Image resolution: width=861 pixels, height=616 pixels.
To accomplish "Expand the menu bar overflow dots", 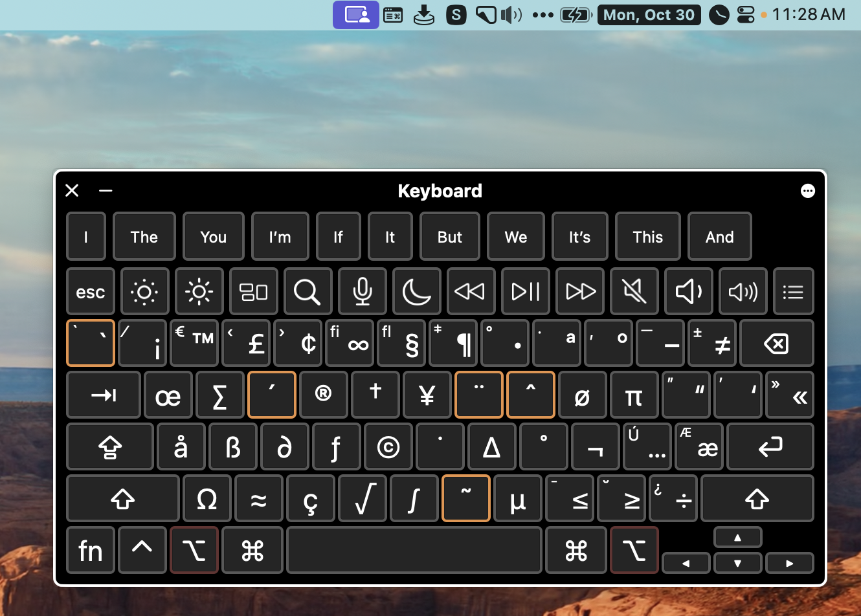I will (542, 15).
